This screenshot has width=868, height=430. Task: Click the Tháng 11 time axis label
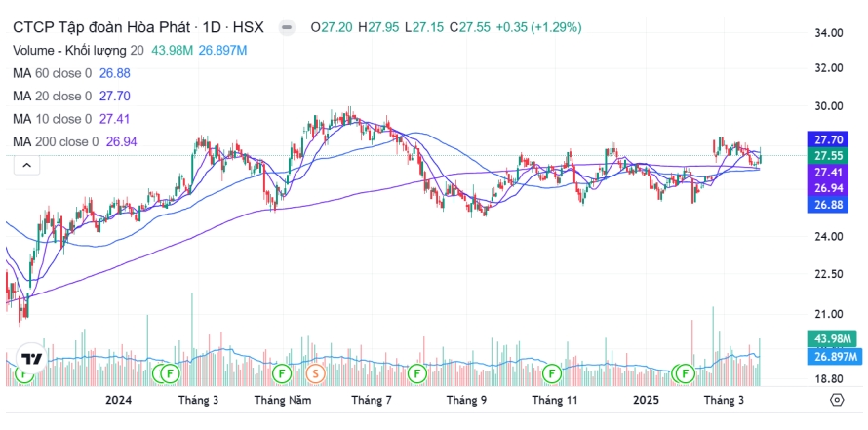[555, 400]
